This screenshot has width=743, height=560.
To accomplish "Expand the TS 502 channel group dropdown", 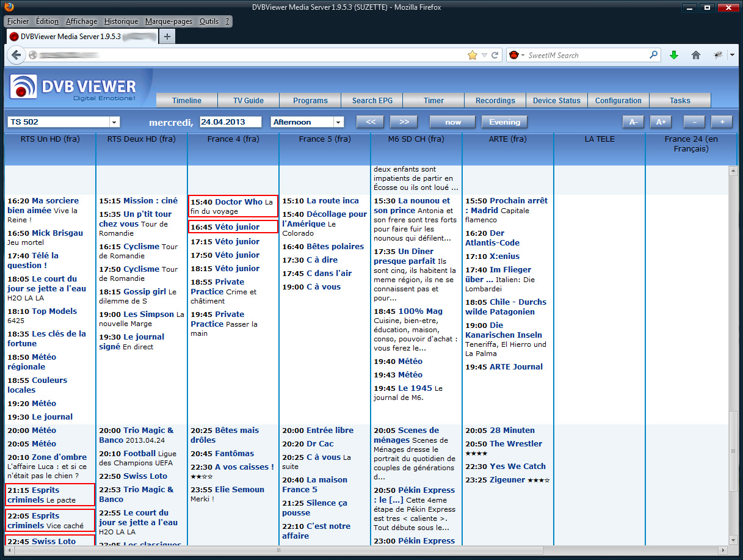I will [114, 122].
